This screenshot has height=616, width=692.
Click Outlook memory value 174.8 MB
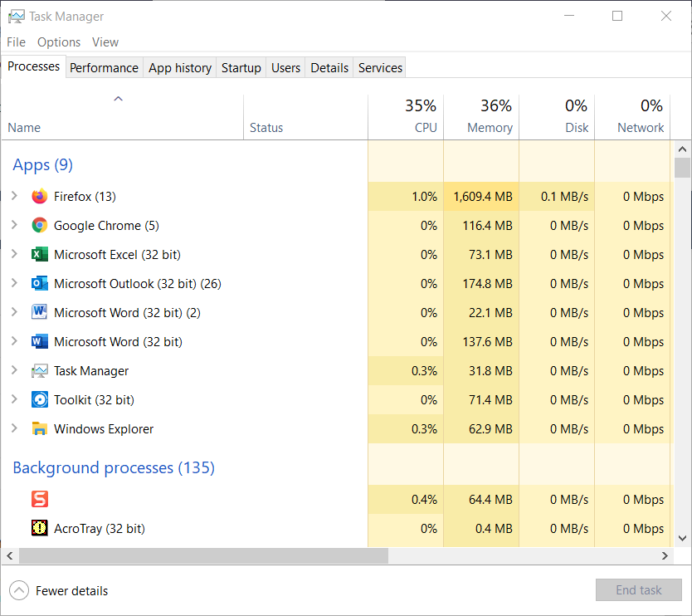487,283
